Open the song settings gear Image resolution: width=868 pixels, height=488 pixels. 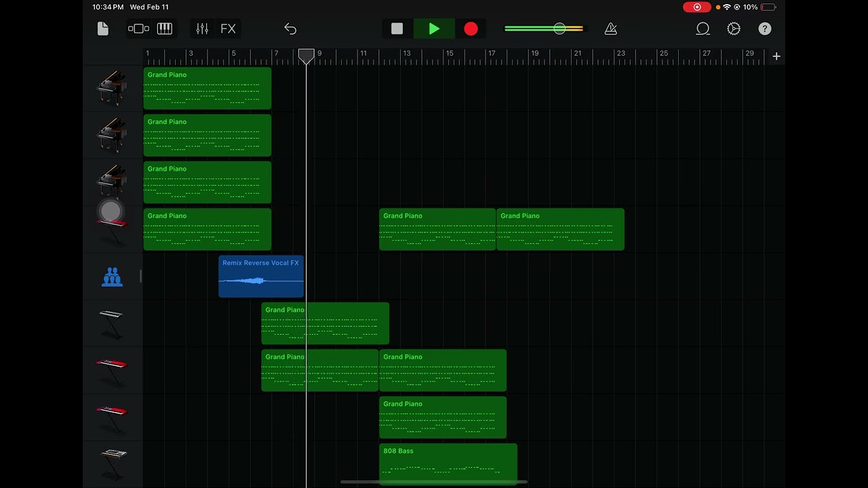pyautogui.click(x=734, y=28)
